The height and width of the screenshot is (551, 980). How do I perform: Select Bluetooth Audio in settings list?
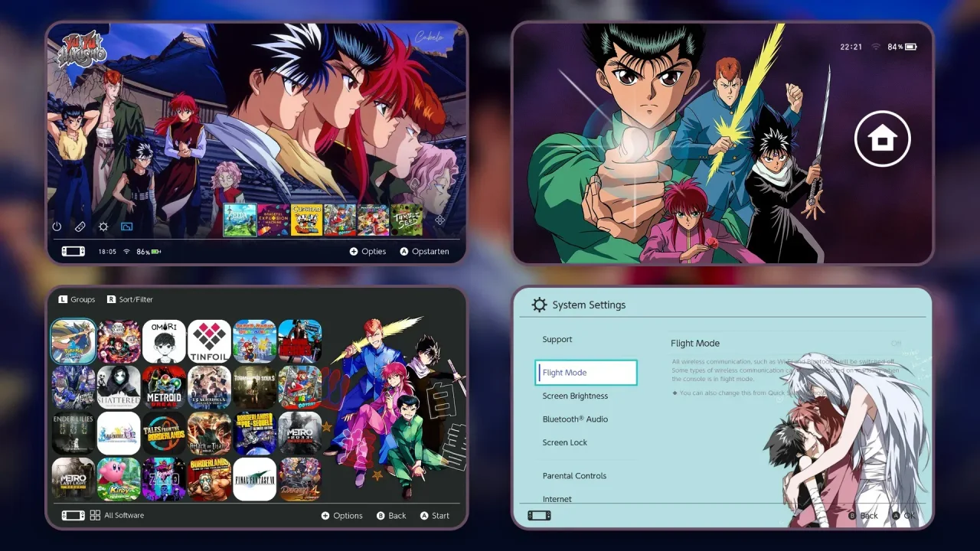coord(575,419)
